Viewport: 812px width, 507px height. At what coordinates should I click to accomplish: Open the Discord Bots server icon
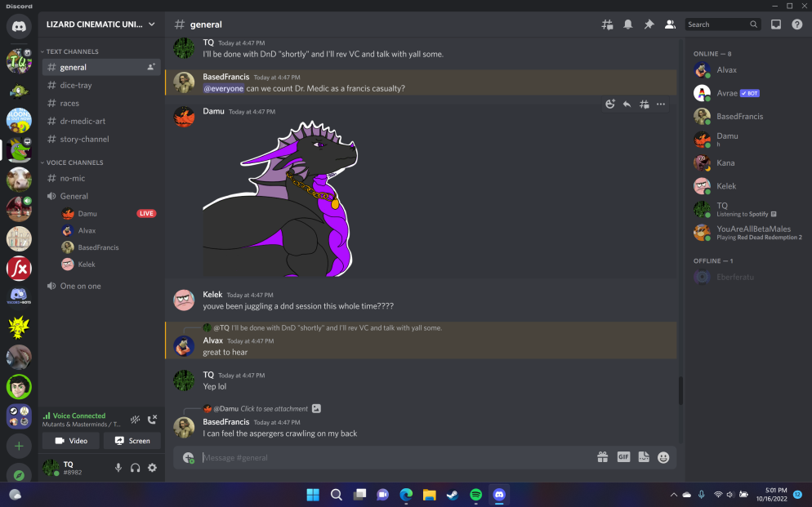click(19, 296)
